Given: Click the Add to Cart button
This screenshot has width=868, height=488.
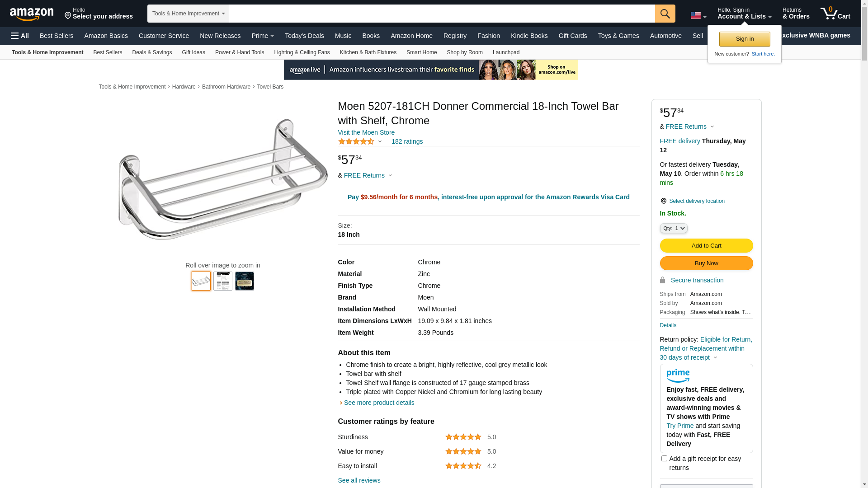Looking at the screenshot, I should click(x=706, y=246).
